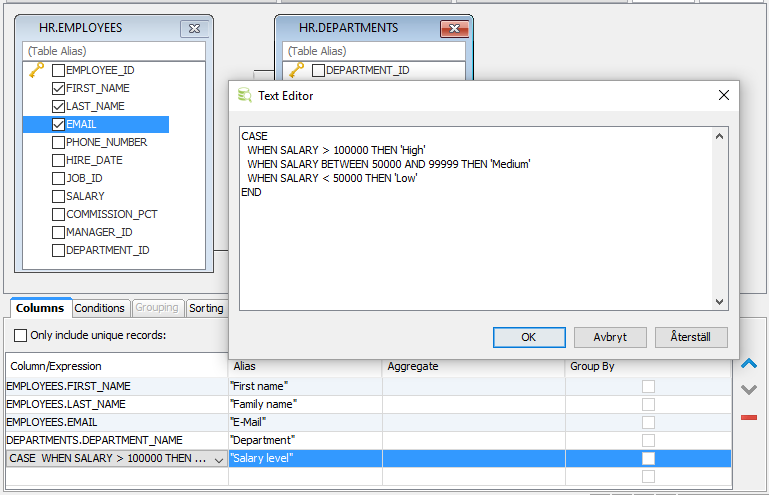Close the Text Editor dialog

723,95
